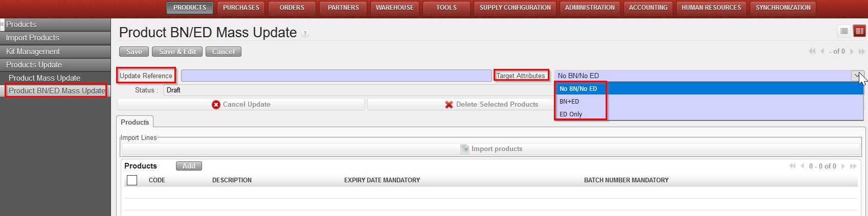Open the PRODUCTS top menu
The image size is (868, 216).
(x=190, y=8)
